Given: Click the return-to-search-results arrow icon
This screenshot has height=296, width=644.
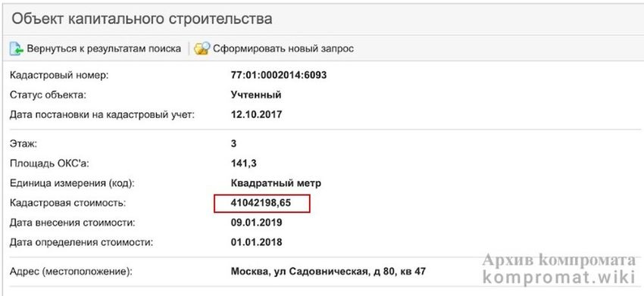Looking at the screenshot, I should (17, 49).
